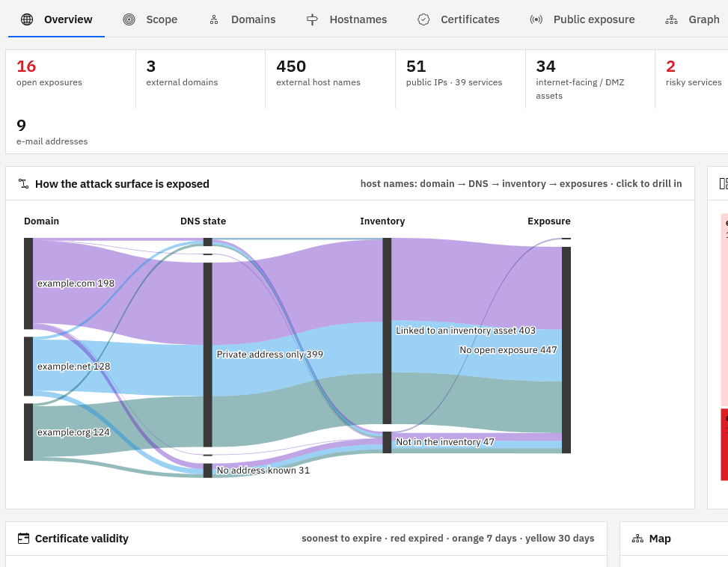Select Linked to an inventory asset 403 node
The width and height of the screenshot is (728, 567).
point(387,331)
